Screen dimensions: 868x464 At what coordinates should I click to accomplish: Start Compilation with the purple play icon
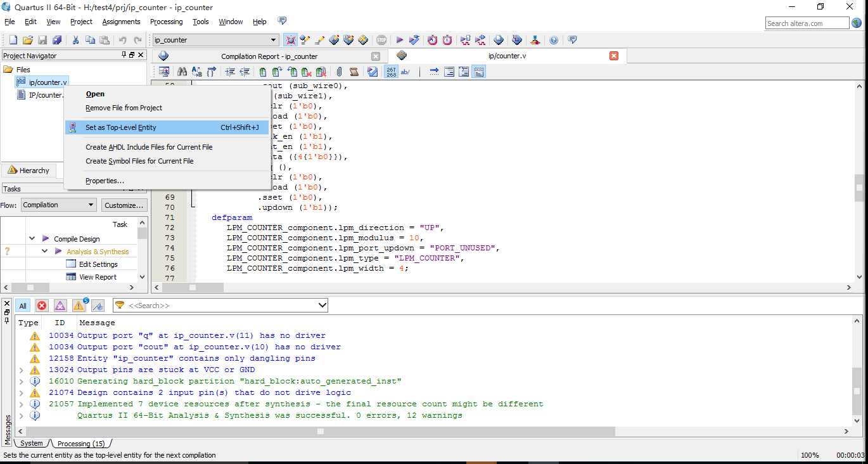(x=400, y=40)
